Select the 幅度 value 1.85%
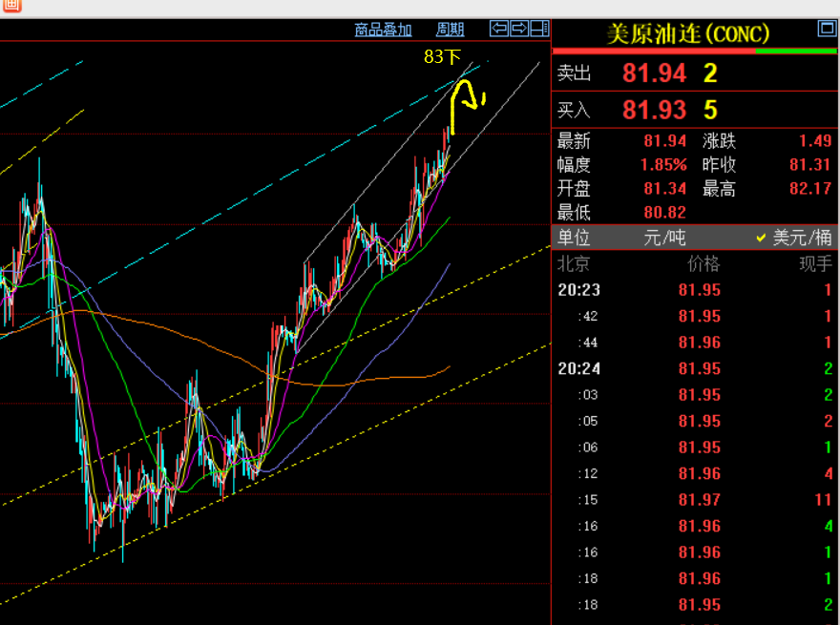The image size is (840, 625). coord(663,164)
